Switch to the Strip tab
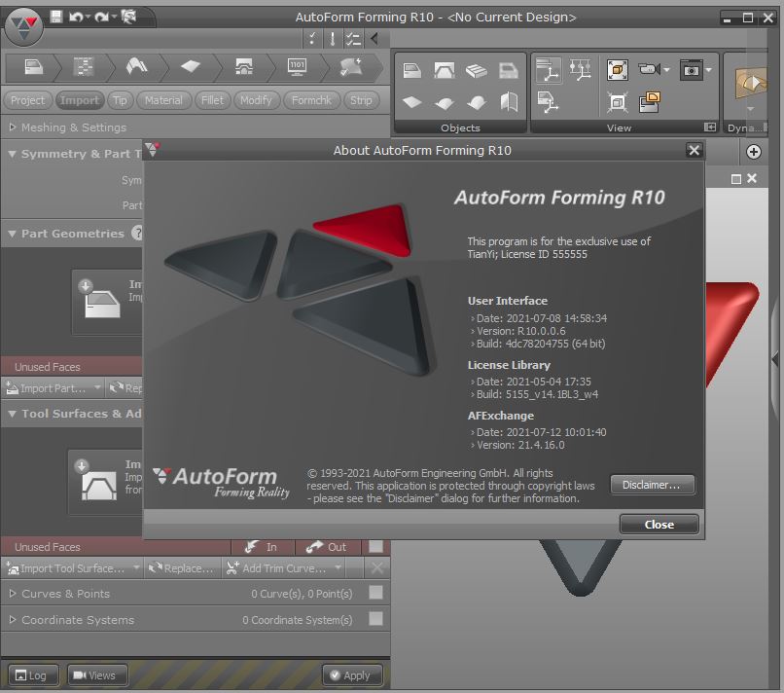Viewport: 784px width, 693px height. click(361, 100)
